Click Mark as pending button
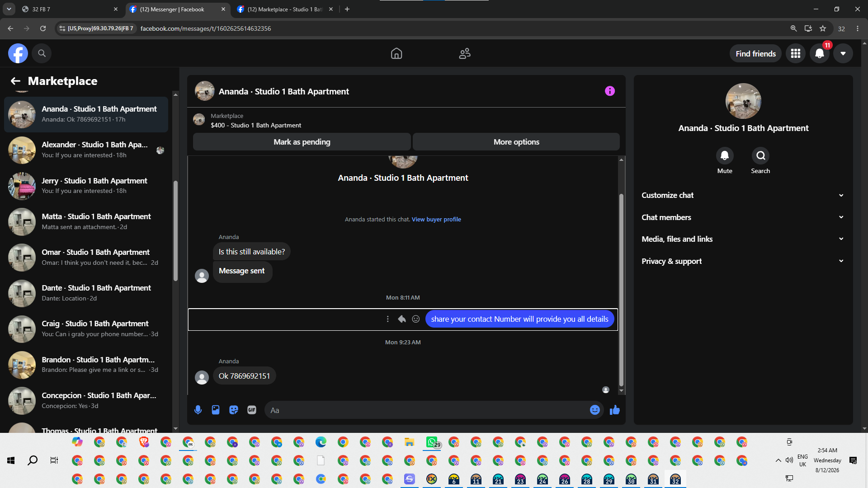 coord(302,142)
